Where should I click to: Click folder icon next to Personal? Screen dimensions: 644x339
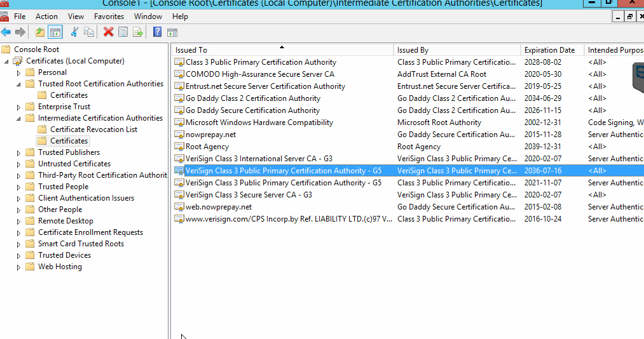click(x=30, y=72)
